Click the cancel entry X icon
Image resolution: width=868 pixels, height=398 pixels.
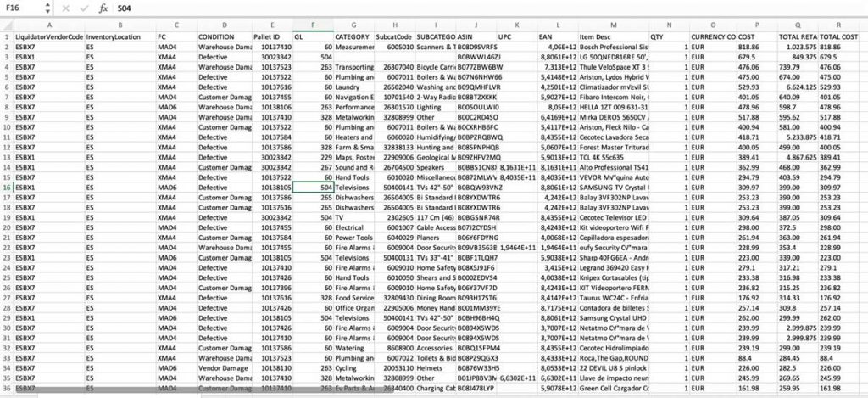pos(66,8)
